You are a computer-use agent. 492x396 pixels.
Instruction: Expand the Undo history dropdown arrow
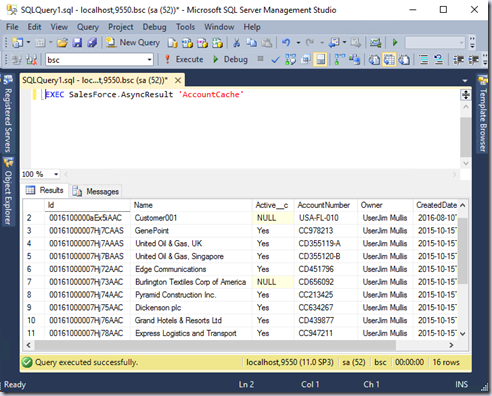click(x=298, y=43)
